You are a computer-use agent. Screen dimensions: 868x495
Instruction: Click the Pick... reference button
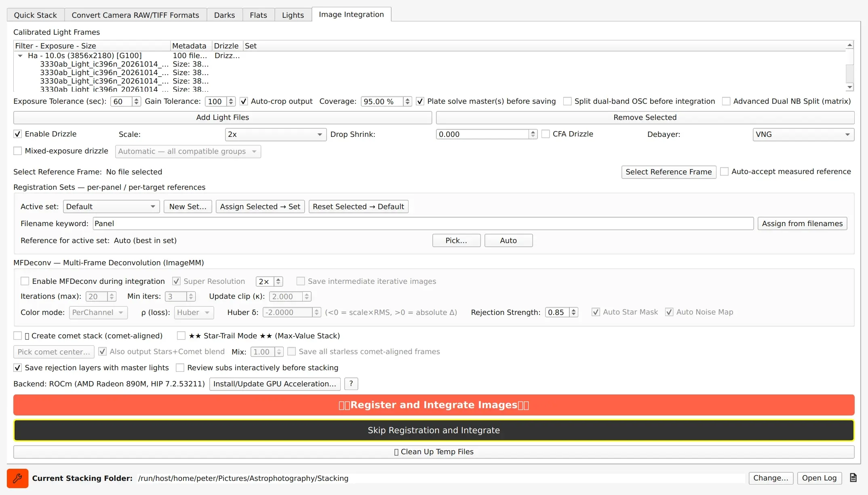(456, 241)
